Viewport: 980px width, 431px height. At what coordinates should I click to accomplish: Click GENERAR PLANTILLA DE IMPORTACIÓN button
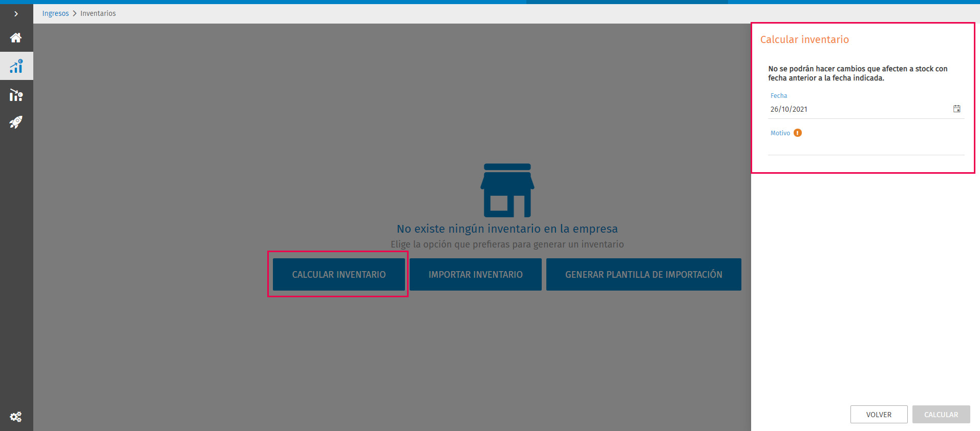coord(644,275)
